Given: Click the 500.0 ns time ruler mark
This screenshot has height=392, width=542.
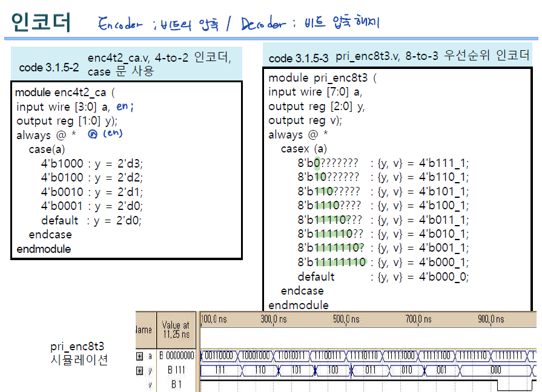Looking at the screenshot, I should 346,319.
